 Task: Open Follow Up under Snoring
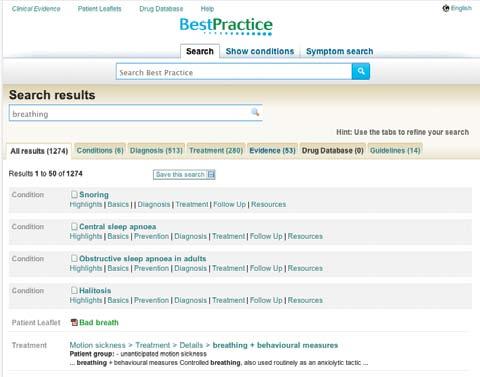click(x=229, y=204)
